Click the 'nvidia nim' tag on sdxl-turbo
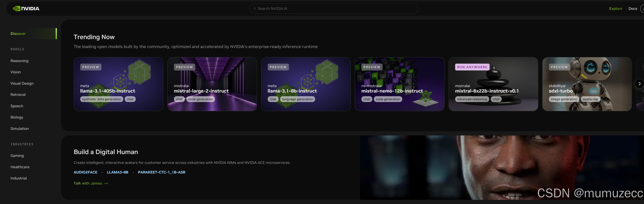 point(590,99)
